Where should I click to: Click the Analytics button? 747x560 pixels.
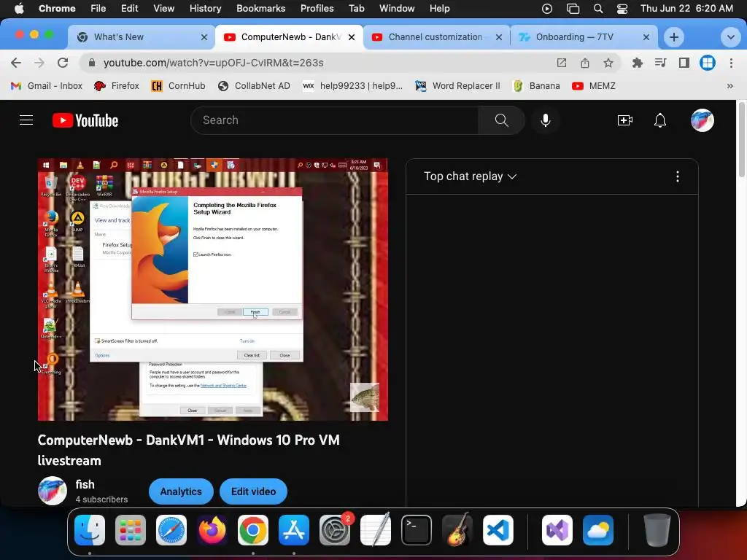pos(181,491)
